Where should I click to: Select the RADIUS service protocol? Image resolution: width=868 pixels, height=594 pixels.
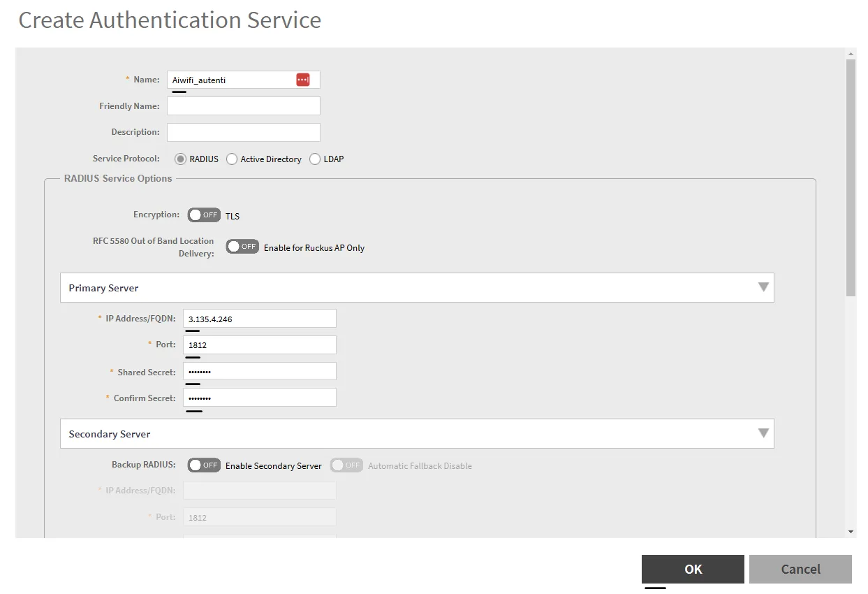pos(180,159)
